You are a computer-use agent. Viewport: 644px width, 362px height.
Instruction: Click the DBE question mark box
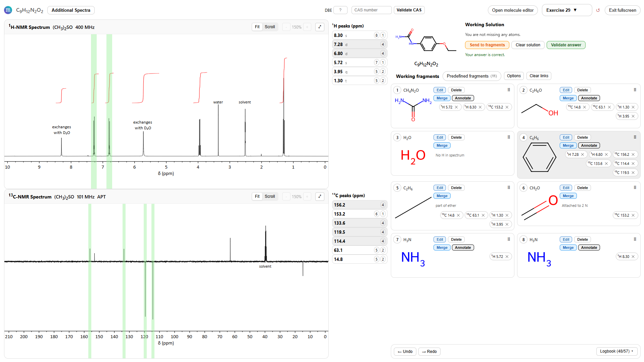340,10
